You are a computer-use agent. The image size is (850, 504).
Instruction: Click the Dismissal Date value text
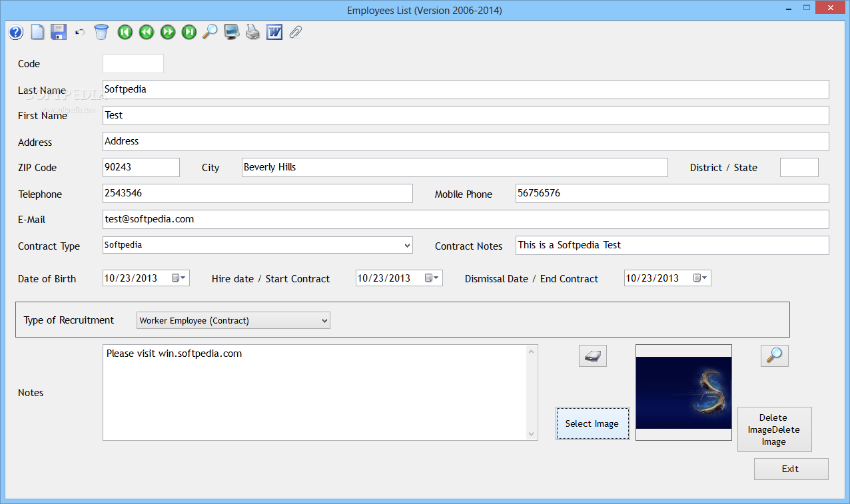tap(653, 278)
